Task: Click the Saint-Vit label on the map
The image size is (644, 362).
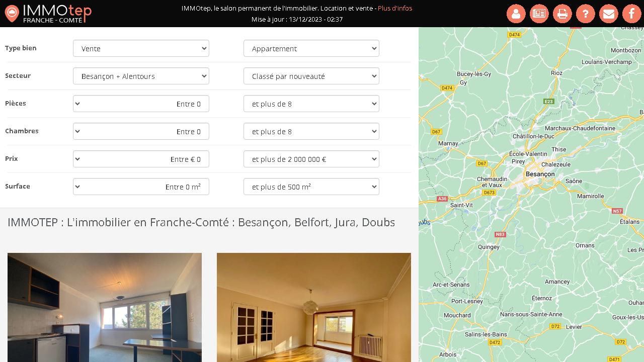Action: [x=461, y=205]
